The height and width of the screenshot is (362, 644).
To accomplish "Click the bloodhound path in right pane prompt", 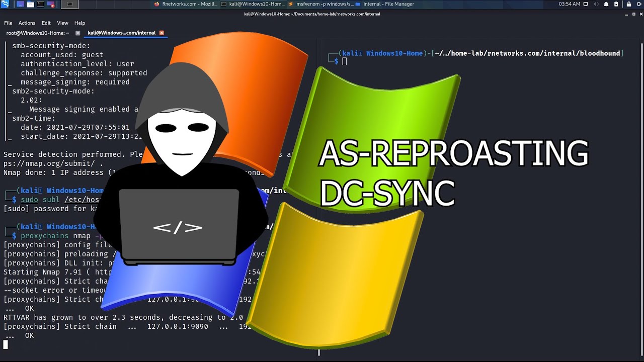I will (x=528, y=53).
